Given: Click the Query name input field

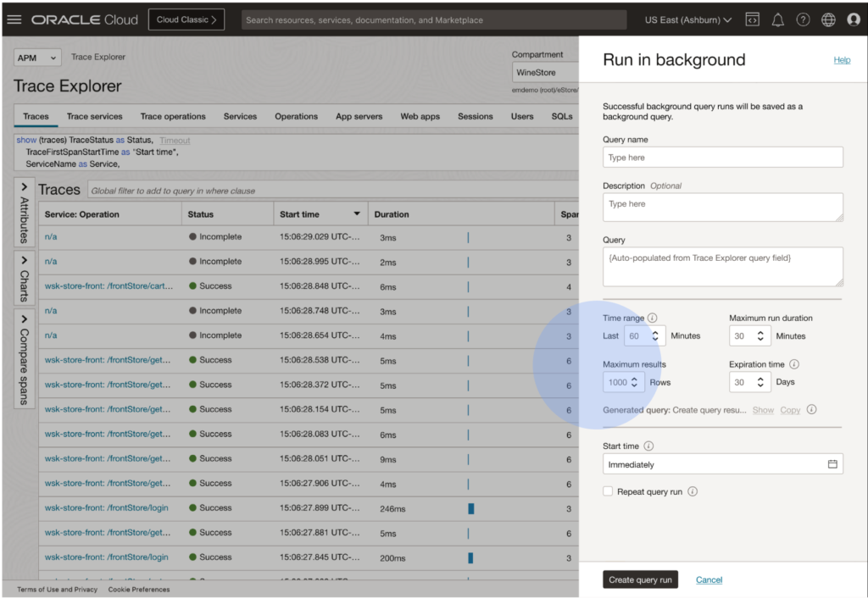Looking at the screenshot, I should click(722, 158).
